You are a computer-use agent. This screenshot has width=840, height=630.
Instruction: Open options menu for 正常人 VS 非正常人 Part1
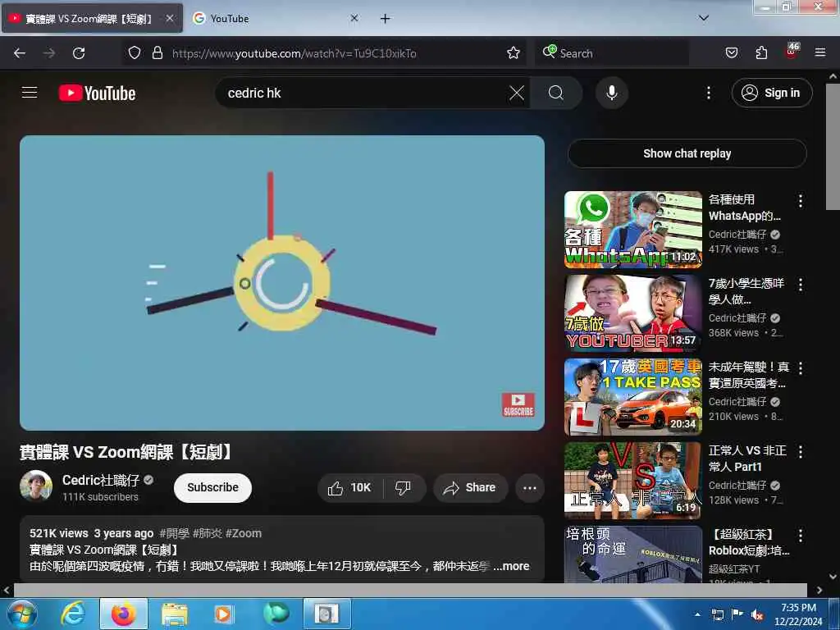click(x=800, y=452)
